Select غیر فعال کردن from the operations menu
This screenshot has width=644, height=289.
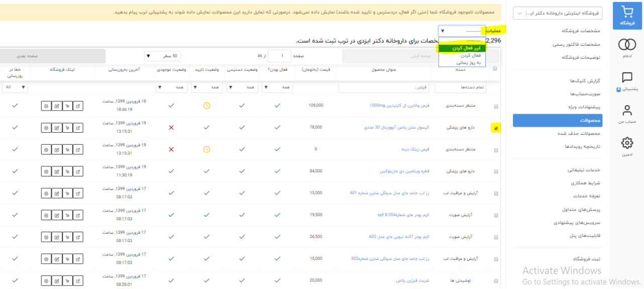(462, 48)
